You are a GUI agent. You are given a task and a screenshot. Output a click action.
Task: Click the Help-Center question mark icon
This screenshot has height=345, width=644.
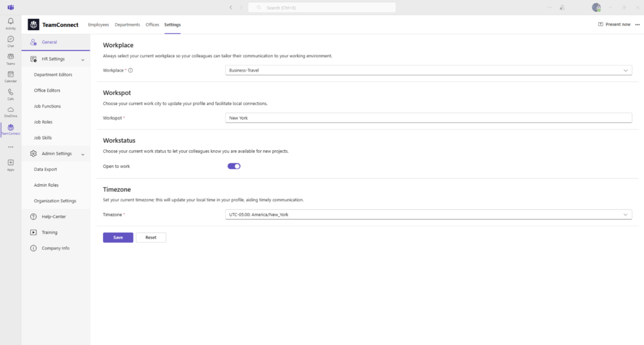point(33,217)
